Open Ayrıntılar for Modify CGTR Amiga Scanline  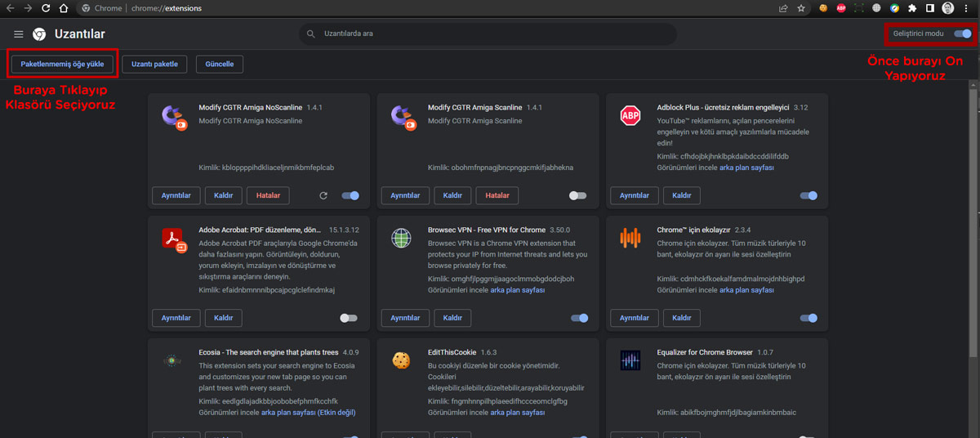[405, 195]
